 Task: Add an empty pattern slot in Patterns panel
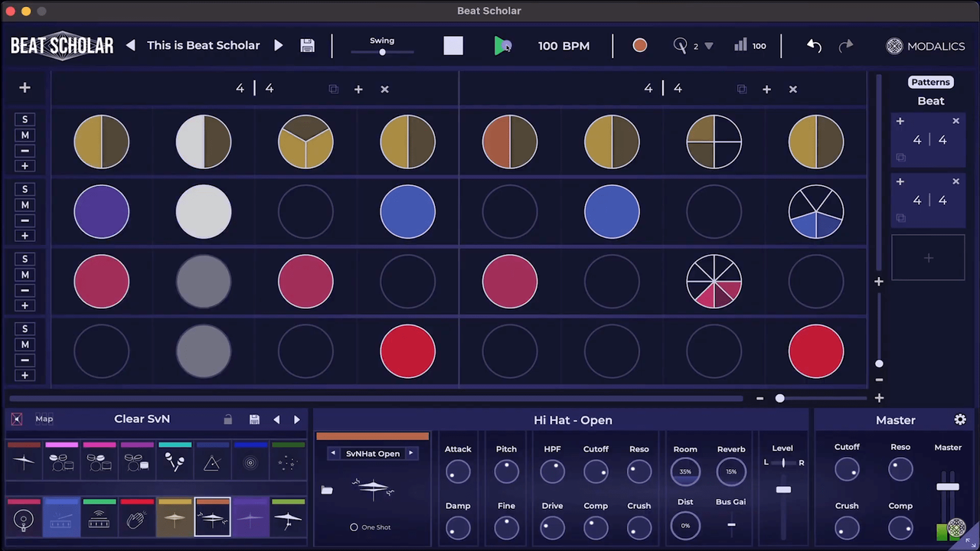928,258
